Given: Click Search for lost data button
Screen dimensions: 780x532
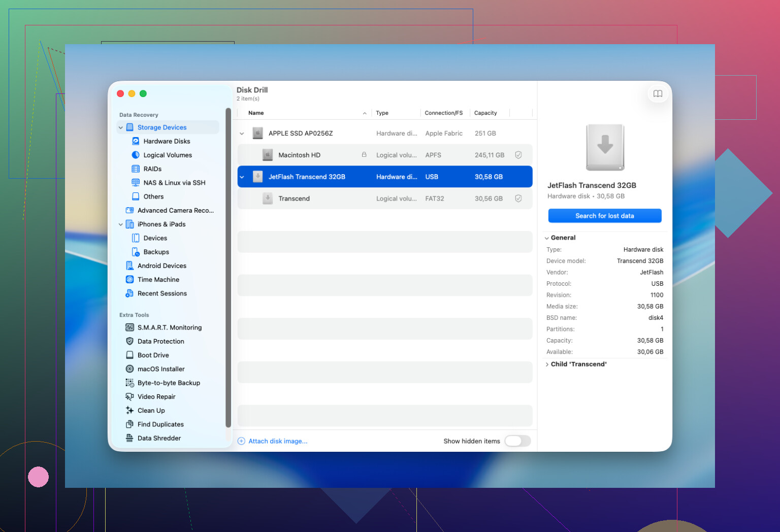Looking at the screenshot, I should pyautogui.click(x=604, y=216).
